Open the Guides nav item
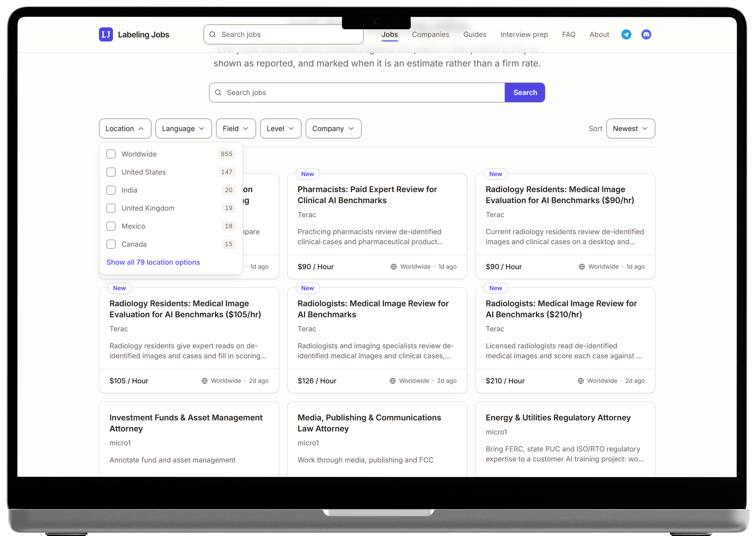This screenshot has height=536, width=756. [475, 34]
